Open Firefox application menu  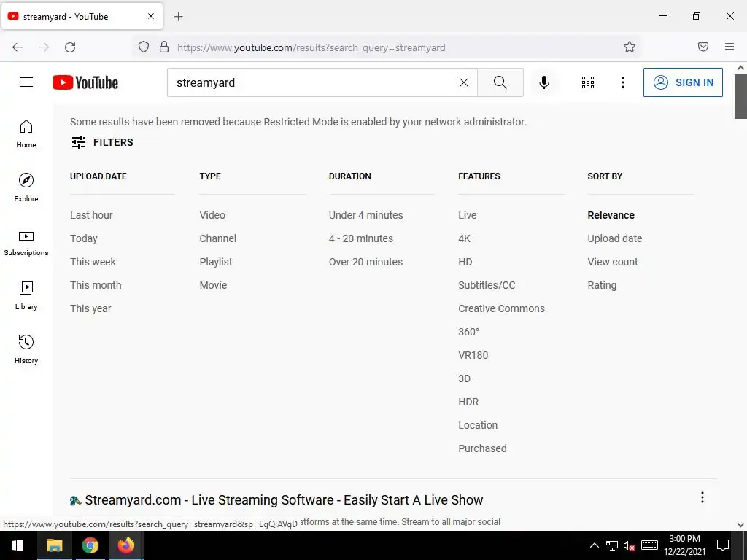click(x=729, y=47)
